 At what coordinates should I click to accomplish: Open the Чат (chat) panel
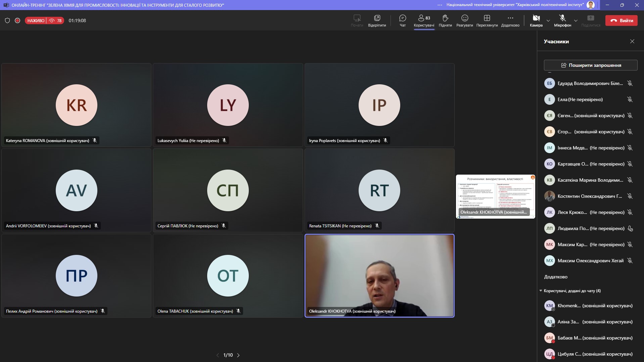(403, 20)
